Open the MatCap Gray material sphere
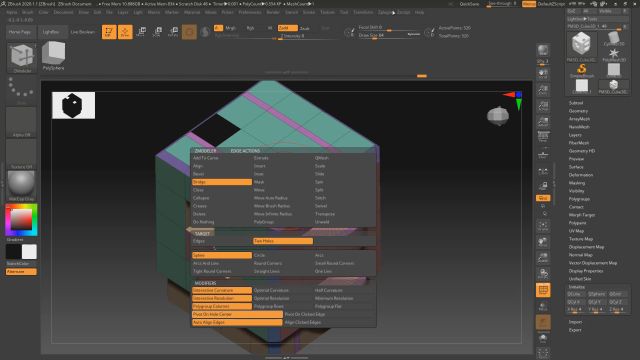Image resolution: width=640 pixels, height=360 pixels. (x=21, y=186)
